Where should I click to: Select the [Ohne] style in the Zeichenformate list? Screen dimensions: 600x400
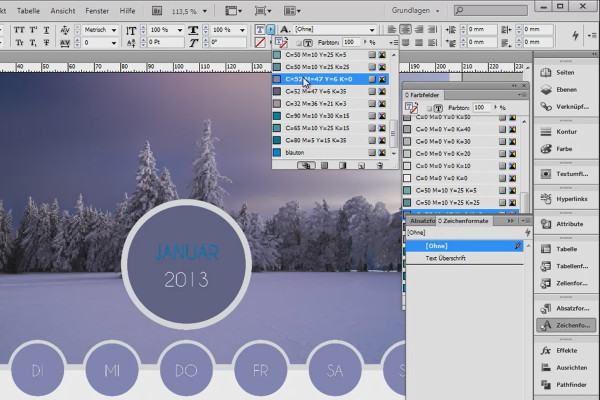point(464,246)
